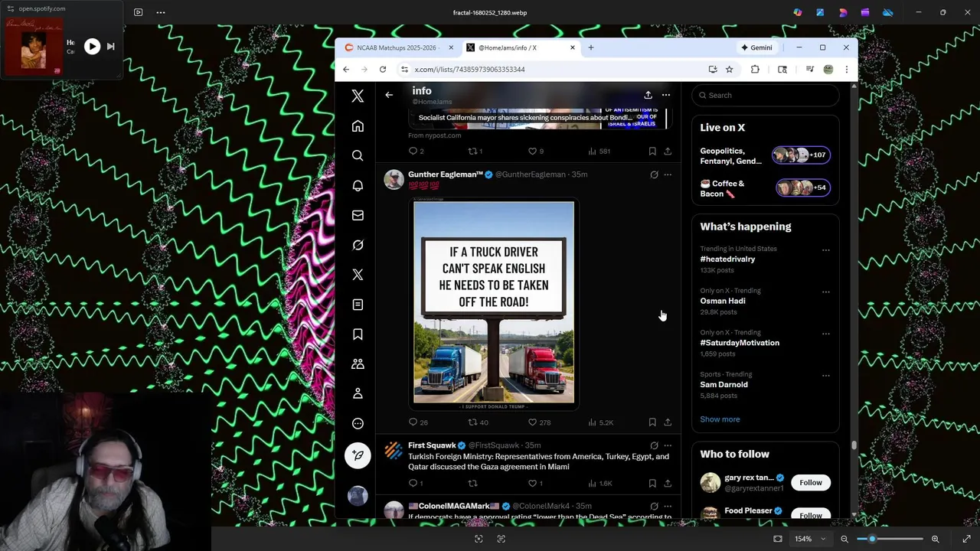Open Chrome media controls icon
The height and width of the screenshot is (551, 980).
809,70
